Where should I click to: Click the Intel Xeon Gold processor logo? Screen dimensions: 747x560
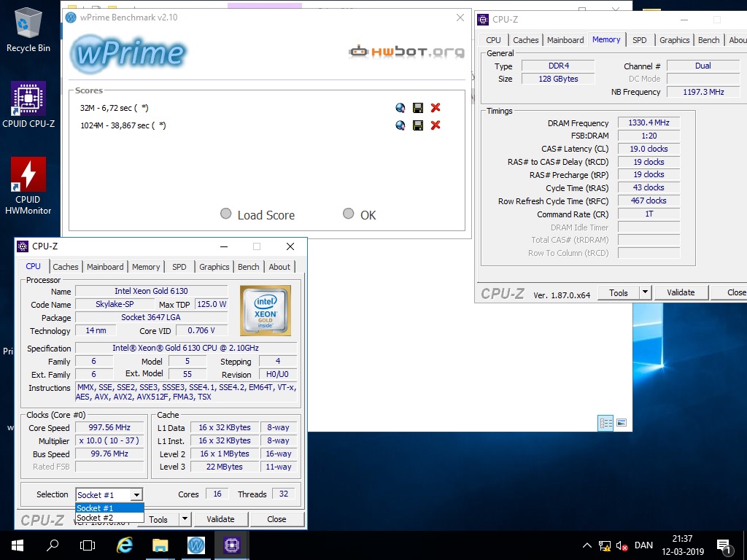[266, 311]
